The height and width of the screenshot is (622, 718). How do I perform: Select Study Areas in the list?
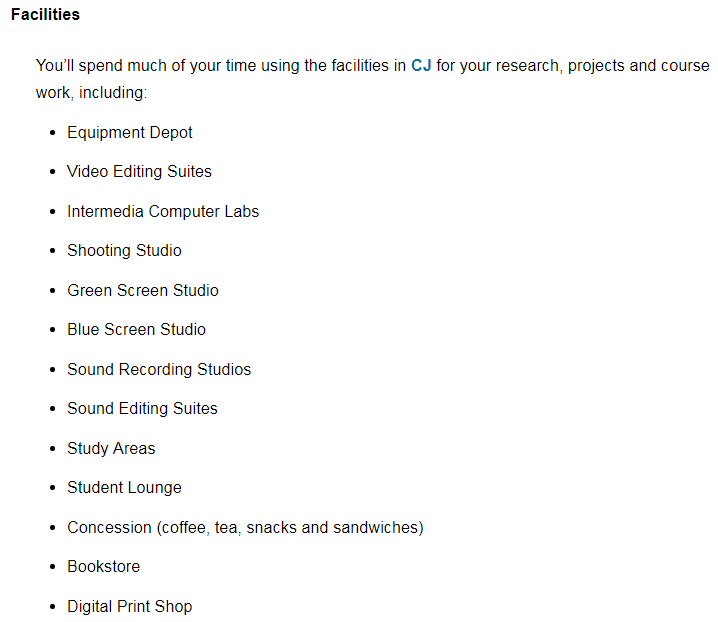[111, 448]
